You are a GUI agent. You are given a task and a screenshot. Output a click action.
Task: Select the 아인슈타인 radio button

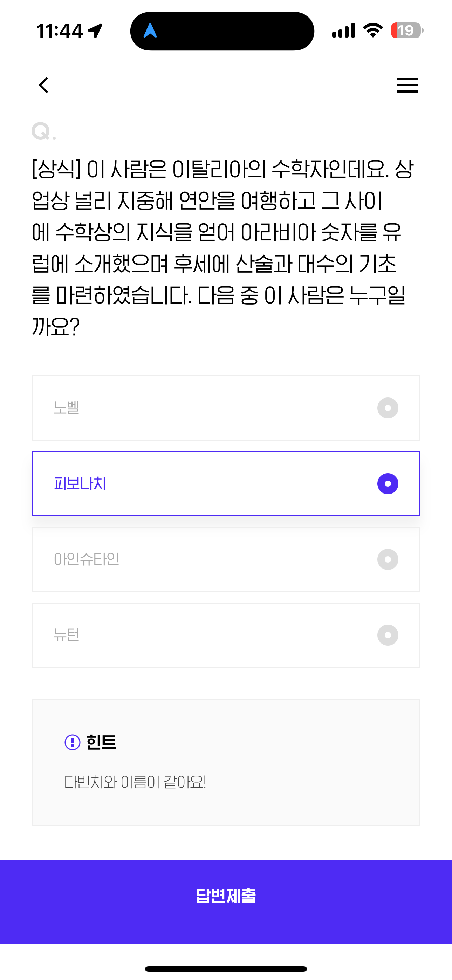point(388,560)
